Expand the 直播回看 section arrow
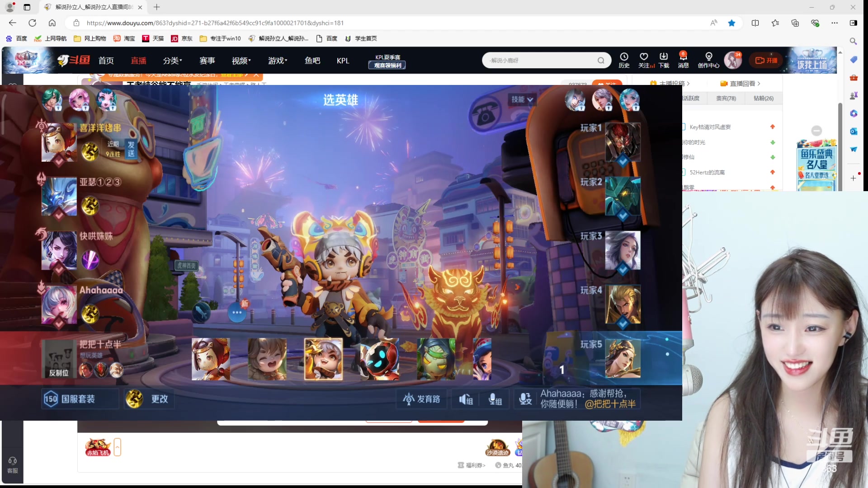 [x=759, y=84]
